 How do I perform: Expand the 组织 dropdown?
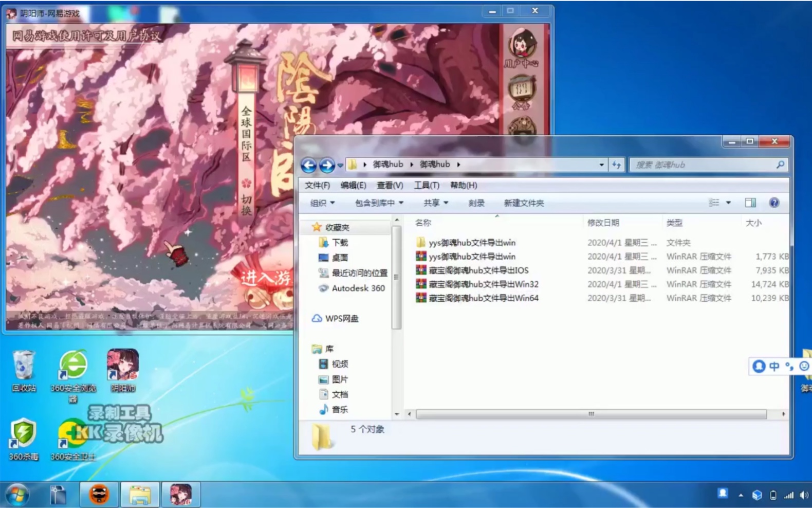[322, 203]
